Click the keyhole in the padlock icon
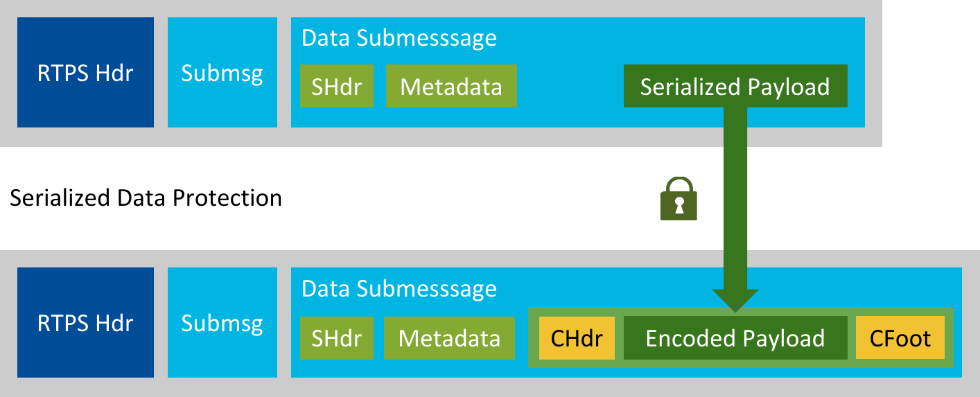Viewport: 980px width, 397px height. click(x=679, y=206)
